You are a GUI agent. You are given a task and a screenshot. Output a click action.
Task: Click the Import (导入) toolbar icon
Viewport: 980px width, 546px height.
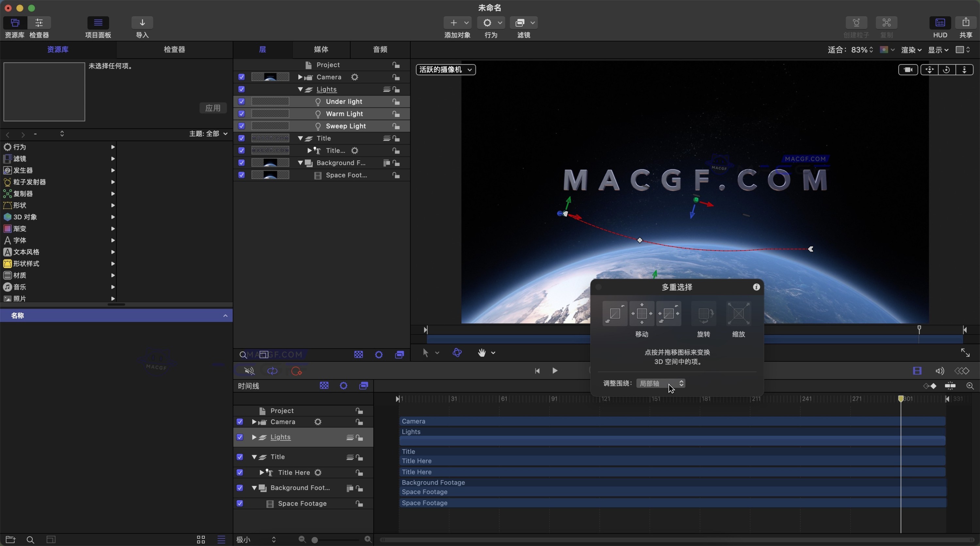[142, 23]
